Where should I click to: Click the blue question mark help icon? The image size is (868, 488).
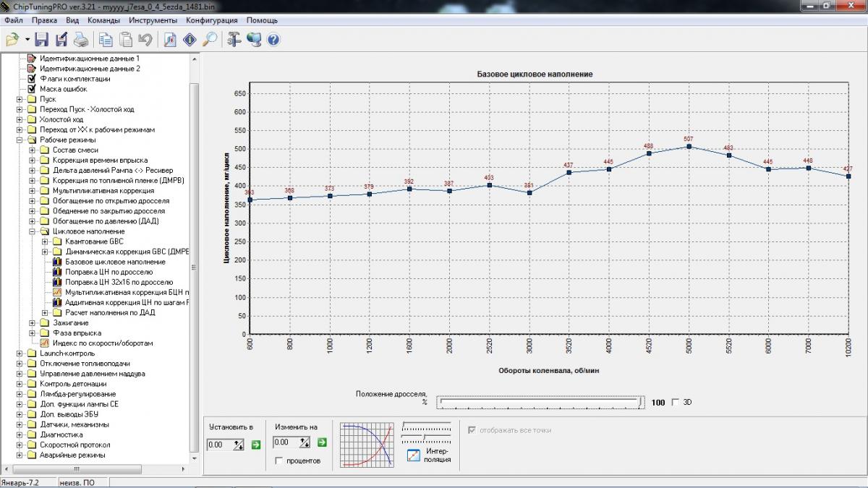tap(273, 39)
